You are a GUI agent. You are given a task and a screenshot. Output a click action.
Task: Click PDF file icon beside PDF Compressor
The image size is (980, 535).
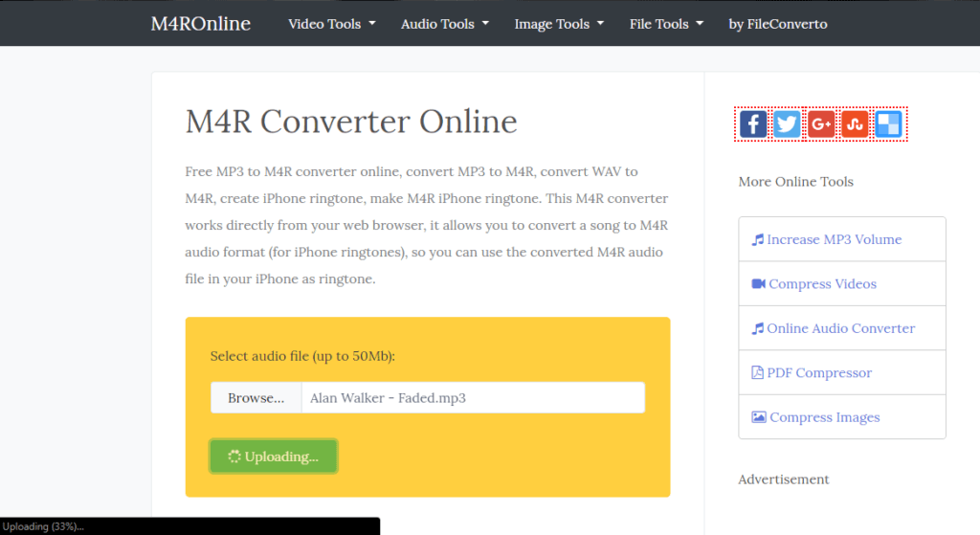(757, 372)
